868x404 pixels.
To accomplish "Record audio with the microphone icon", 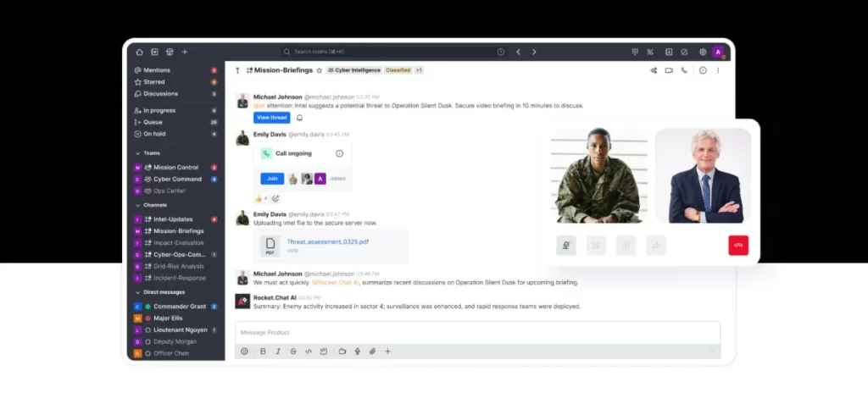I will pos(358,351).
